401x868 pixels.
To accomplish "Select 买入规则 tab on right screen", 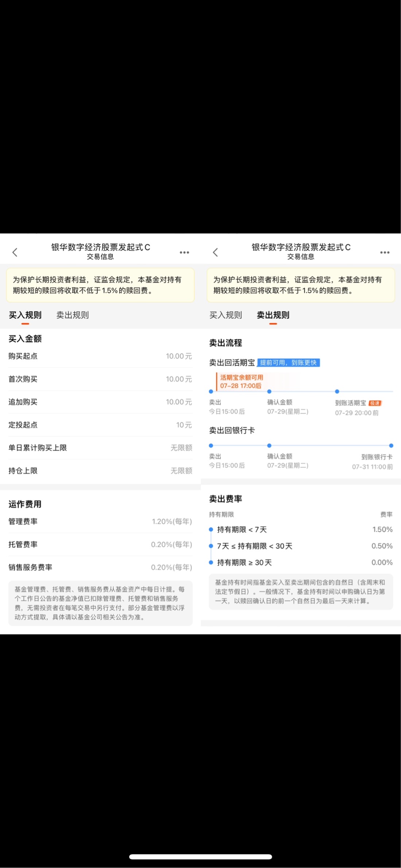I will pyautogui.click(x=225, y=315).
